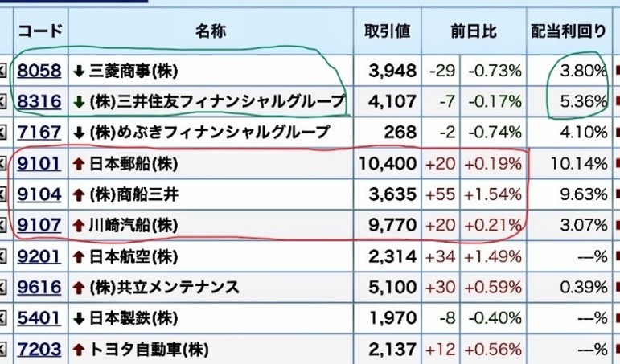Follow the 9104 code link
This screenshot has width=620, height=364.
coord(39,194)
